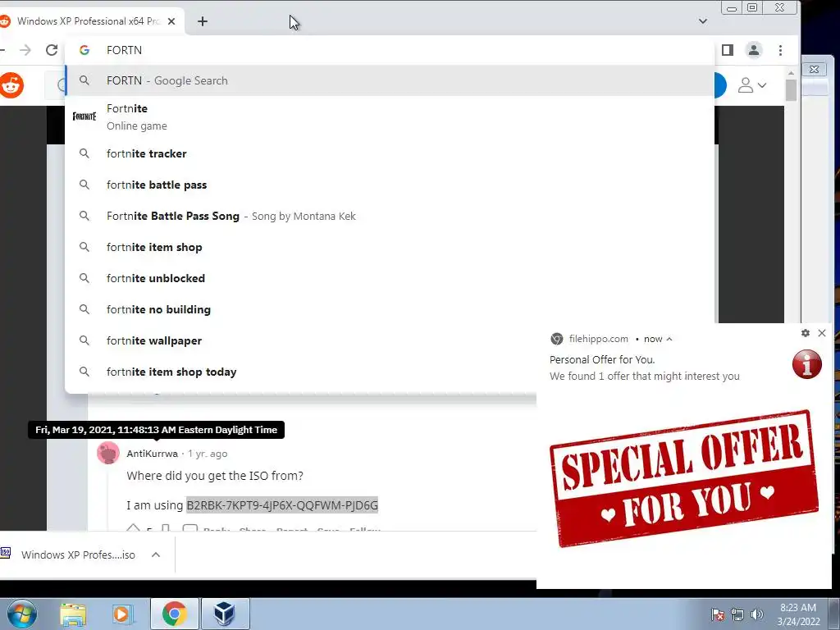Viewport: 840px width, 630px height.
Task: Click the network status tray icon
Action: tap(737, 614)
